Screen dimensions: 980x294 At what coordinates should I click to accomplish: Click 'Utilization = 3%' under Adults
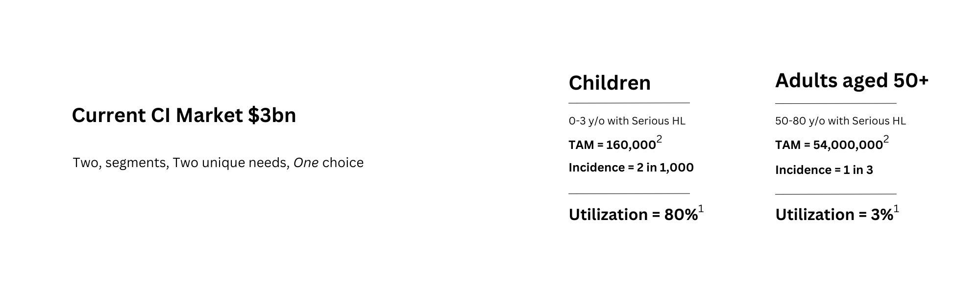(834, 215)
